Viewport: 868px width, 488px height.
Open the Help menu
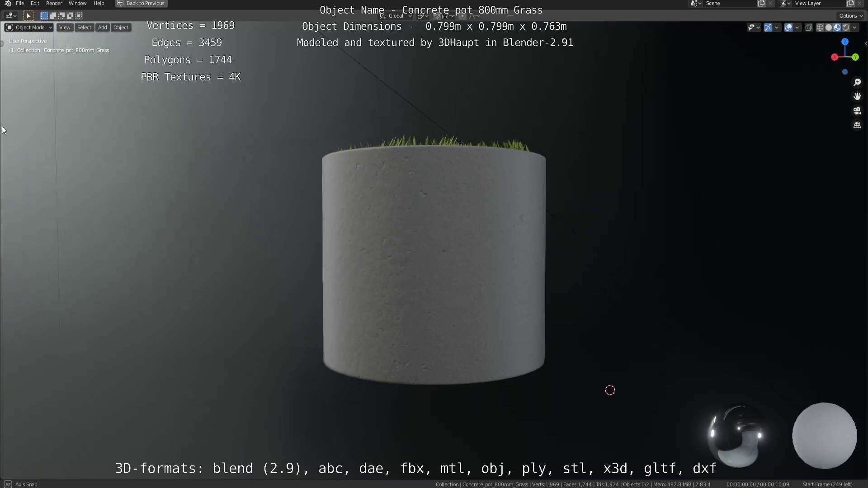(x=99, y=3)
